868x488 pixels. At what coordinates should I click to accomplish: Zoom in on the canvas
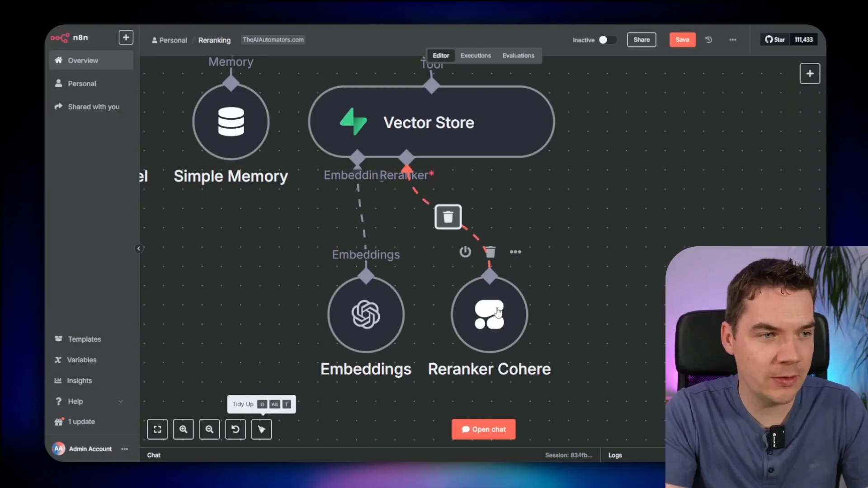[183, 429]
